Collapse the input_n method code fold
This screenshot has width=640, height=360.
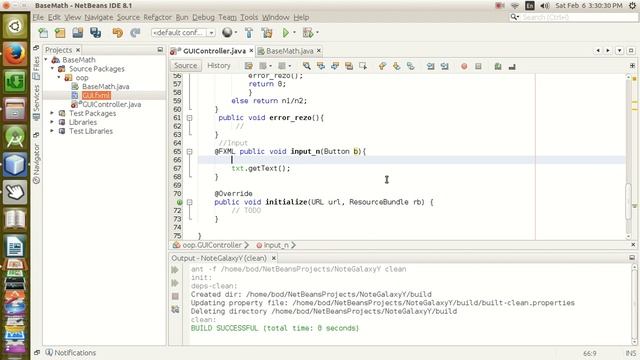(x=189, y=151)
